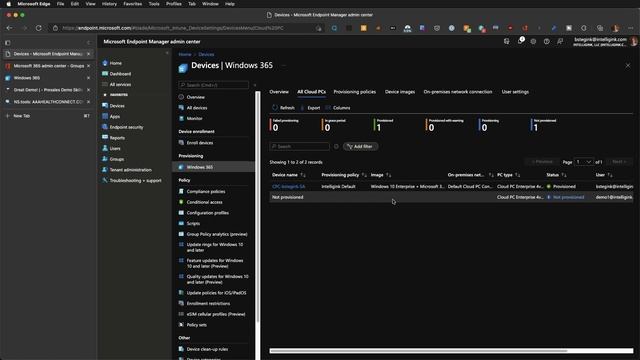
Task: Open the CPC device name link
Action: (289, 187)
